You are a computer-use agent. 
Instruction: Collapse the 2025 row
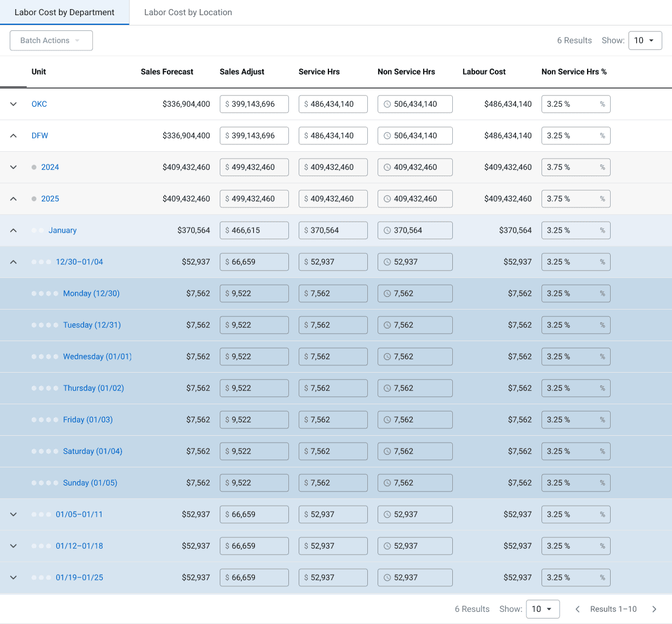(x=13, y=199)
